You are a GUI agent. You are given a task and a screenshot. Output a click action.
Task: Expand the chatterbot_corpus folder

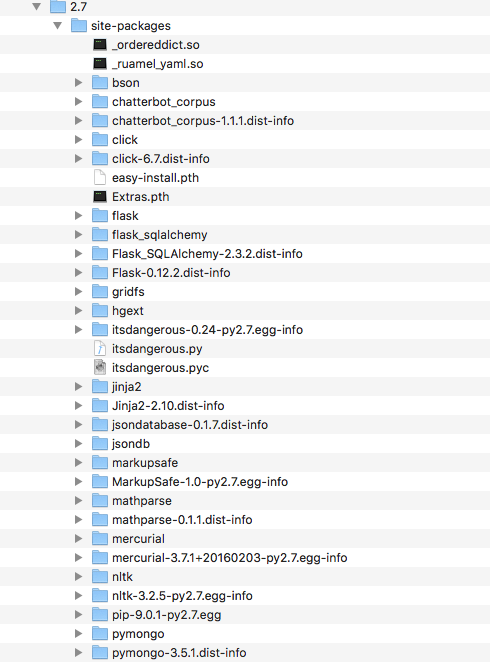point(78,102)
